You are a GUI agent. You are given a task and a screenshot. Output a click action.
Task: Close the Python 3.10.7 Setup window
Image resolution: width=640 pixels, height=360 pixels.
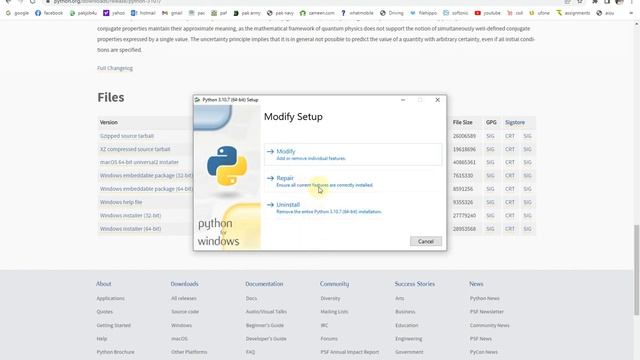click(438, 100)
